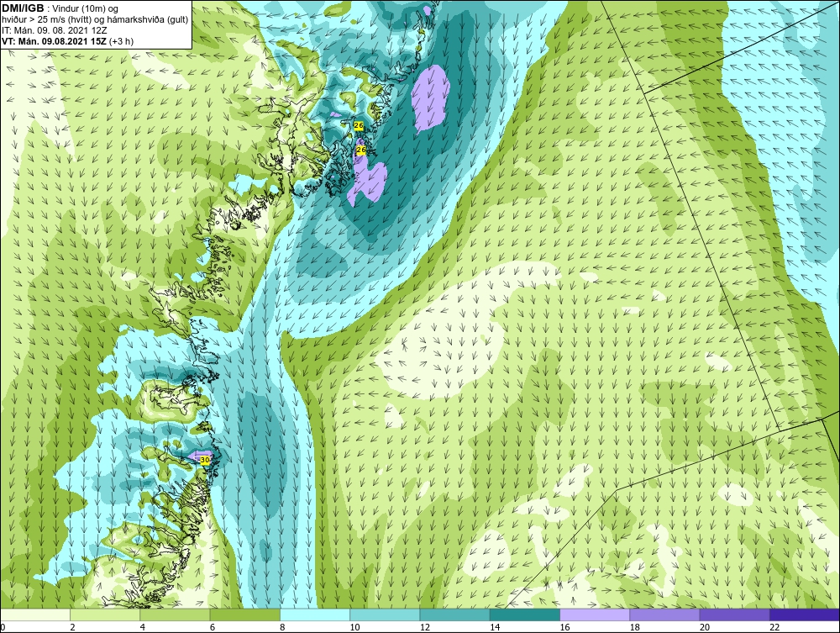Select the 16–18 m/s light purple legend block
The image size is (840, 633).
(595, 615)
